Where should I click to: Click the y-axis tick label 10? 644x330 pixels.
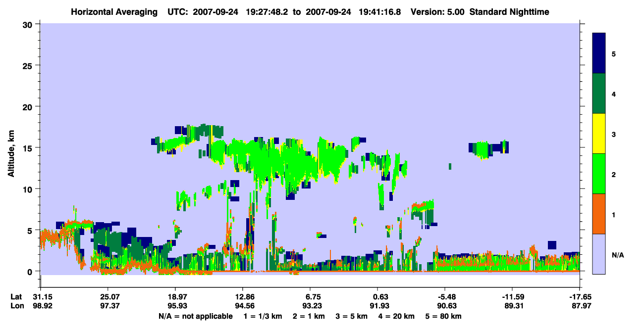28,189
